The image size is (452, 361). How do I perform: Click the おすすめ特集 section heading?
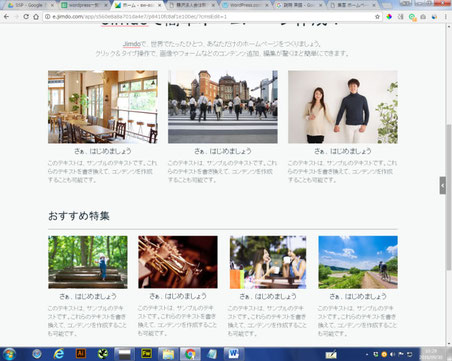pos(79,216)
